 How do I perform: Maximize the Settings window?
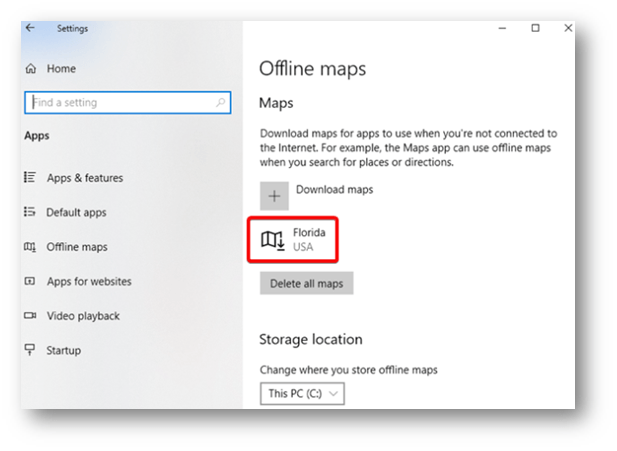point(535,28)
